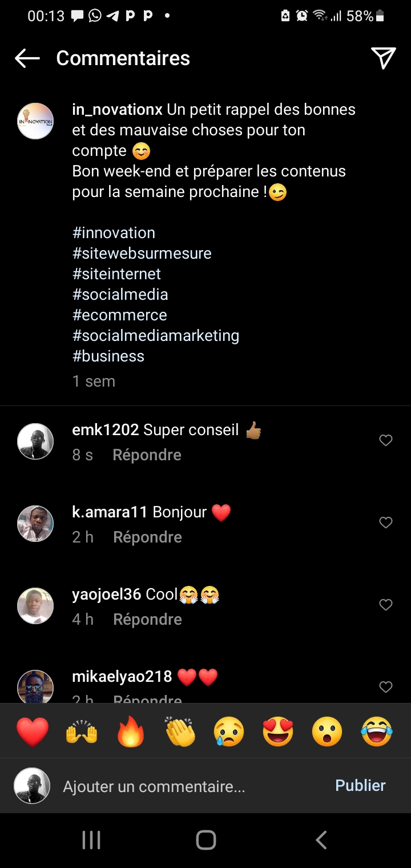Tap the back arrow in header
The height and width of the screenshot is (868, 411).
27,58
